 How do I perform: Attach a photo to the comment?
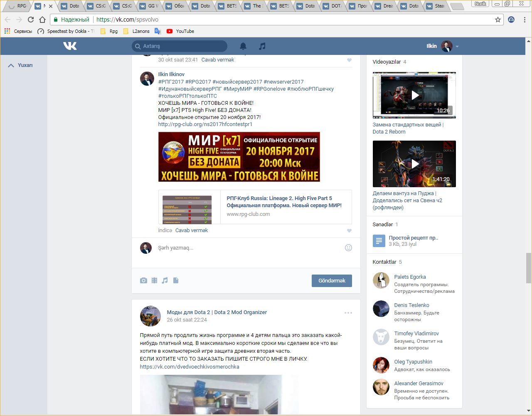coord(143,280)
